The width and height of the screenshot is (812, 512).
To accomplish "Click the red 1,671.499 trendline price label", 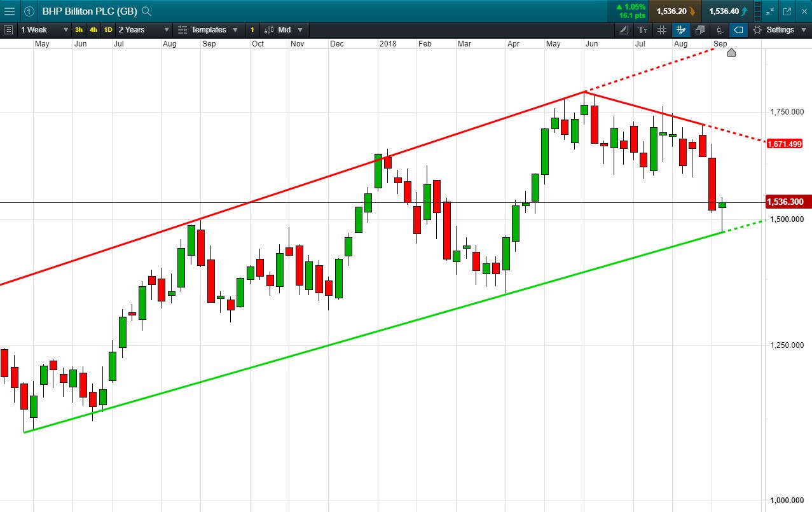I will tap(784, 144).
